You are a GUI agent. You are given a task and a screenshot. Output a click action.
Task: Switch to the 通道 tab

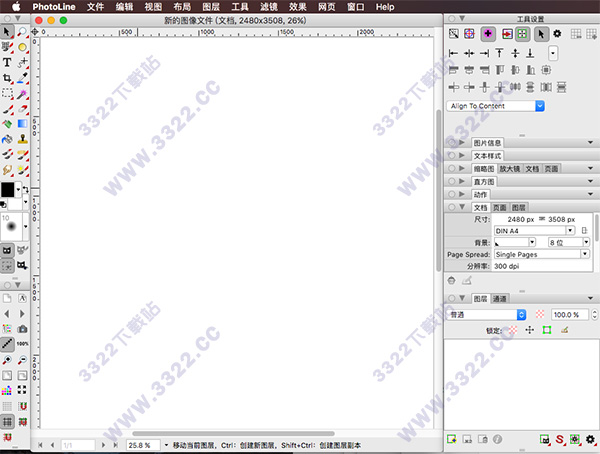click(499, 299)
